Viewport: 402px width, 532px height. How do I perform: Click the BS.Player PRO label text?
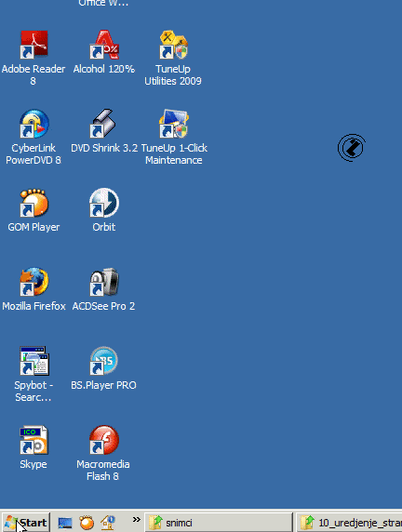[x=103, y=385]
